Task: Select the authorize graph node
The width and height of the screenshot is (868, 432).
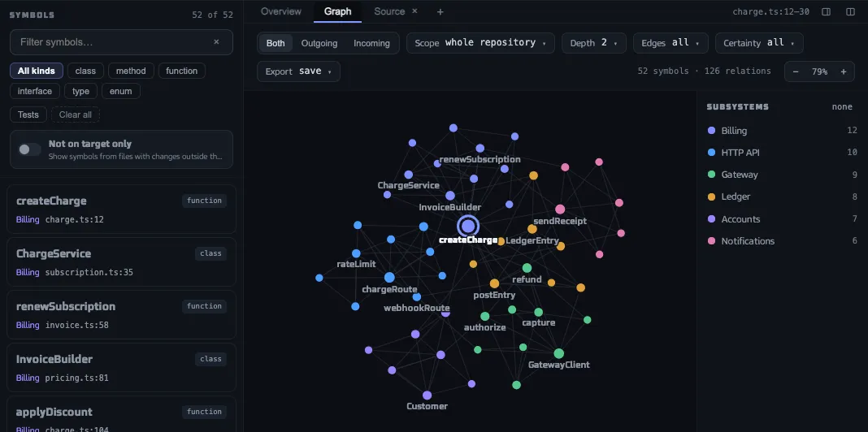Action: (x=485, y=316)
